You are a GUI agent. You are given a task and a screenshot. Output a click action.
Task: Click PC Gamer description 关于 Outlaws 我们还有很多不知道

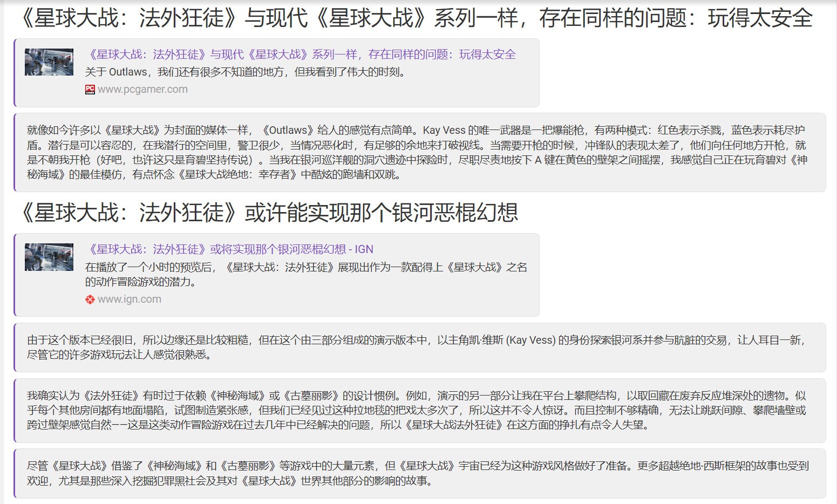tap(245, 72)
